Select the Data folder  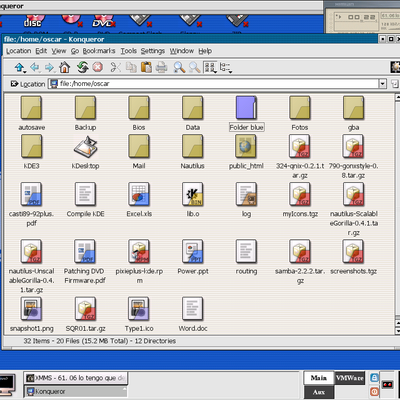(x=193, y=113)
